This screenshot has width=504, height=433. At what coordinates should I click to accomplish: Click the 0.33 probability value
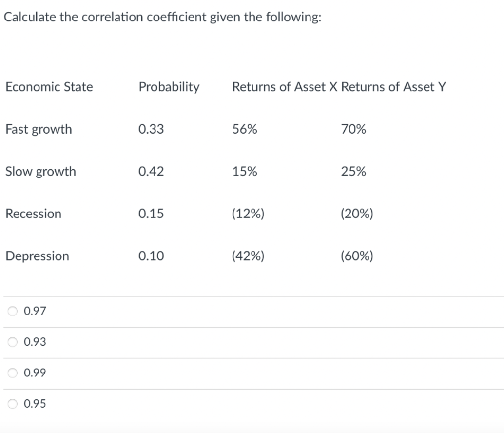151,129
